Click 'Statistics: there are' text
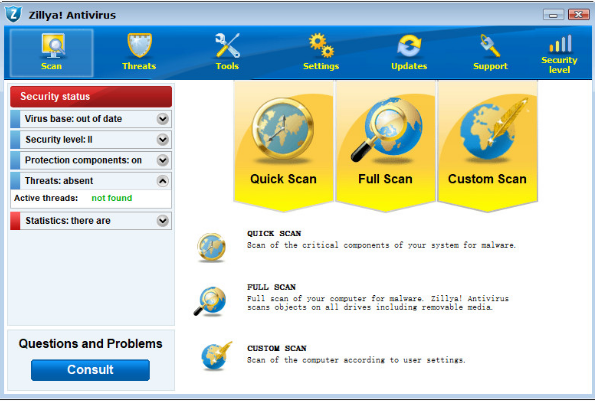Image resolution: width=595 pixels, height=401 pixels. [x=68, y=220]
